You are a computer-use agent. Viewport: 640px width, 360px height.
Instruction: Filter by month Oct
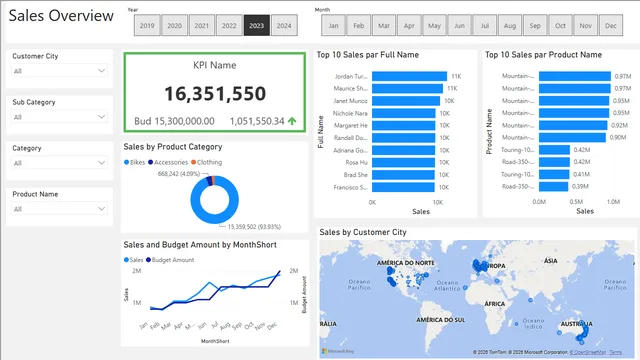point(560,25)
